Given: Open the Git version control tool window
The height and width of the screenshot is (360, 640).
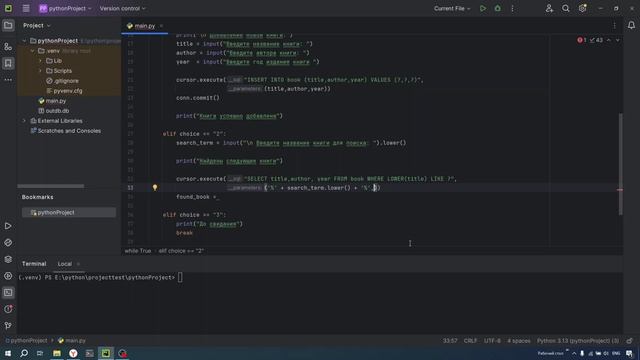Looking at the screenshot, I should (8, 326).
